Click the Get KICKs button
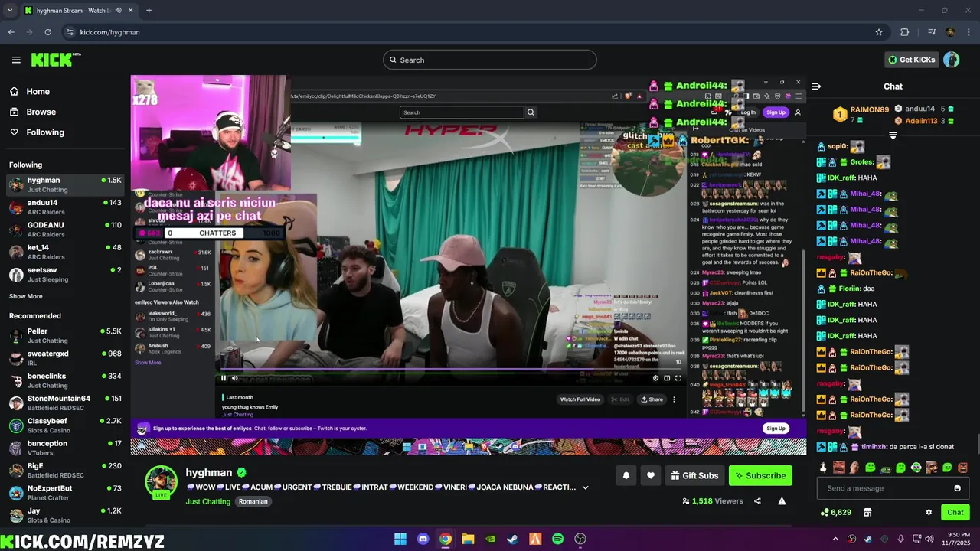The height and width of the screenshot is (551, 980). [x=911, y=60]
